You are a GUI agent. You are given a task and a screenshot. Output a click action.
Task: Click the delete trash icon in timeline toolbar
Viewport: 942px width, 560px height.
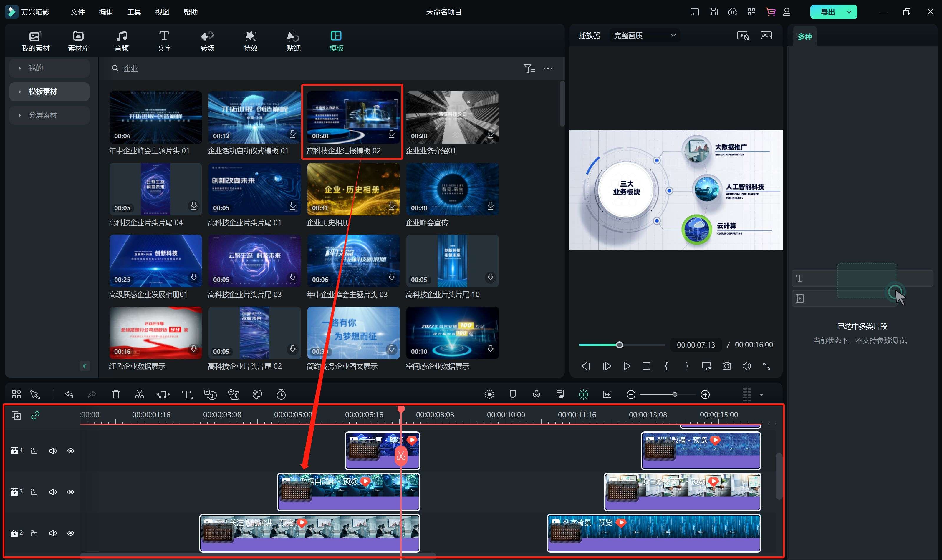[x=116, y=395]
